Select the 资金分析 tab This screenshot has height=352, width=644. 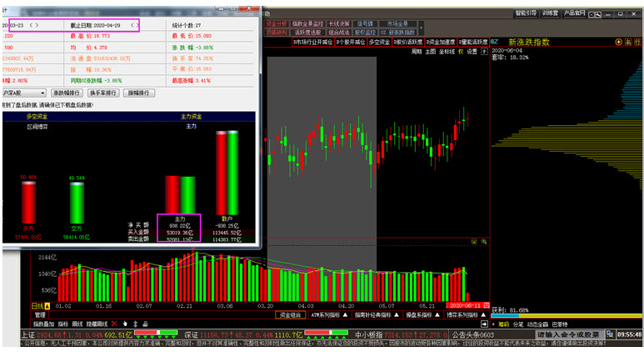point(277,23)
